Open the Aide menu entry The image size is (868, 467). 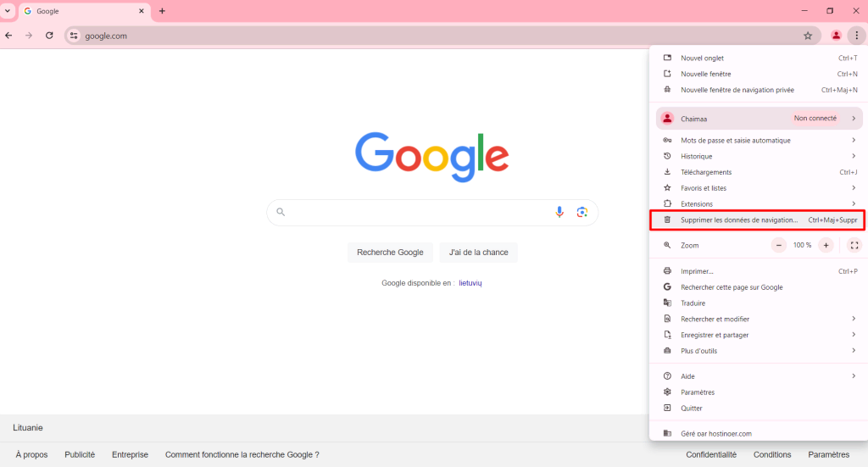pos(759,376)
